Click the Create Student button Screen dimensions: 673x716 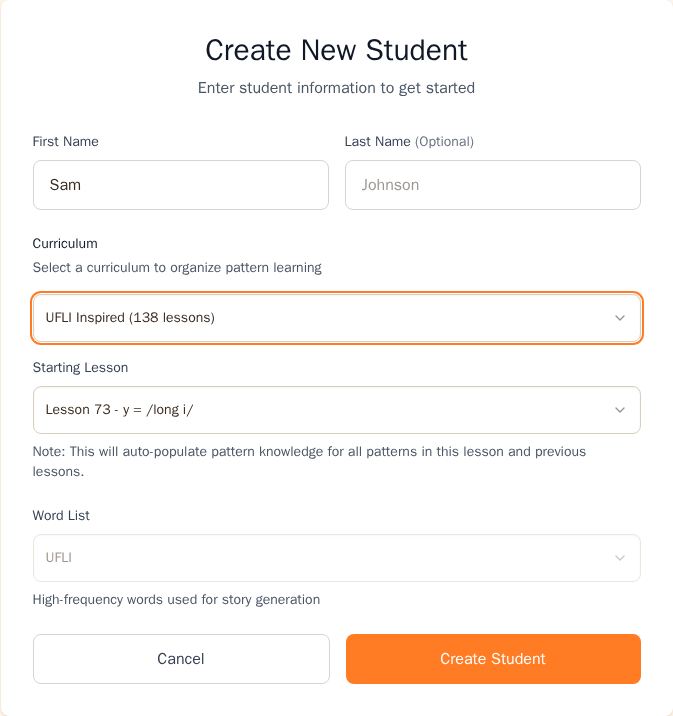click(493, 659)
